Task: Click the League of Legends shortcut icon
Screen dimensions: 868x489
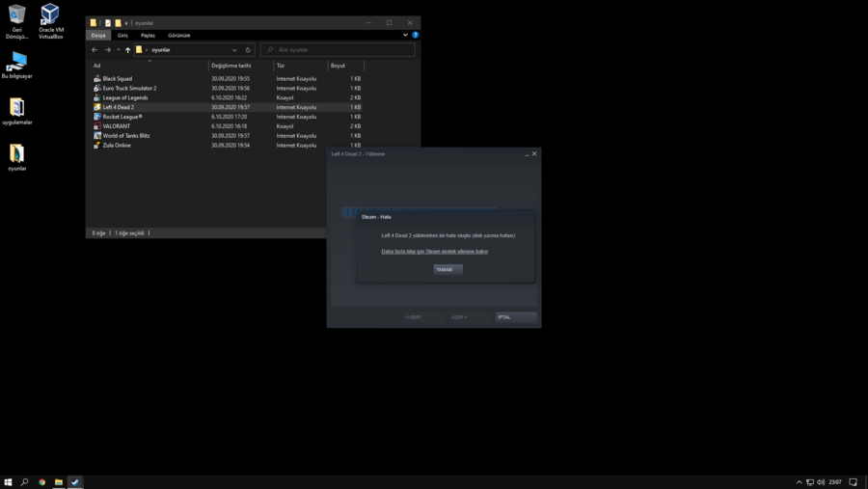Action: (96, 97)
